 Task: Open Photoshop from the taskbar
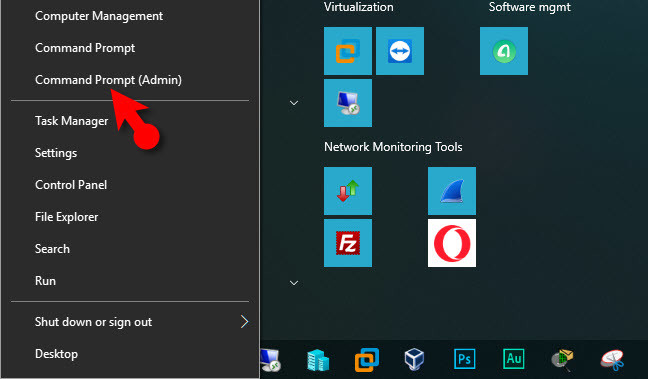465,359
